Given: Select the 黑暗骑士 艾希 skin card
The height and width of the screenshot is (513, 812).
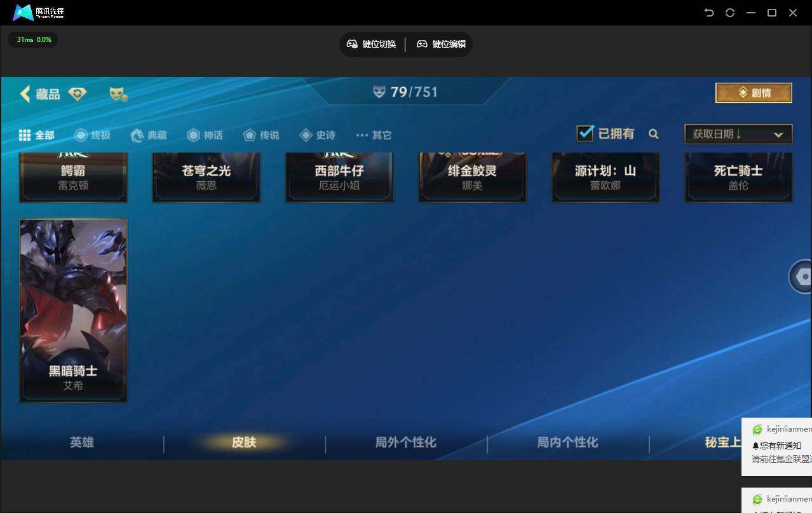Looking at the screenshot, I should pos(73,311).
